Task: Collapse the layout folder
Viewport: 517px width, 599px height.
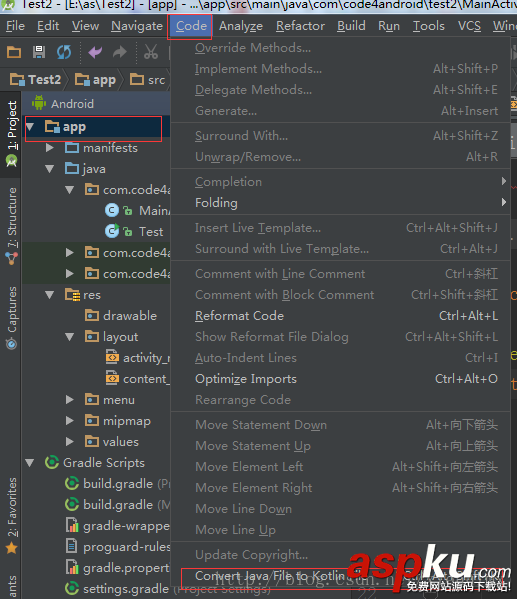Action: tap(70, 337)
